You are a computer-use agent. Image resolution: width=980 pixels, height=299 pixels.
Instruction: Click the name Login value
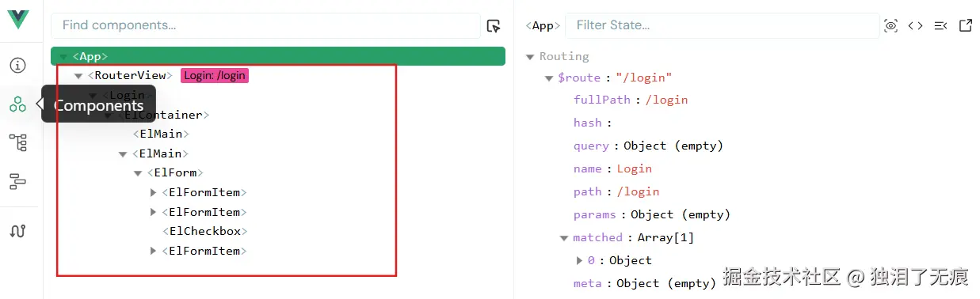pyautogui.click(x=634, y=168)
